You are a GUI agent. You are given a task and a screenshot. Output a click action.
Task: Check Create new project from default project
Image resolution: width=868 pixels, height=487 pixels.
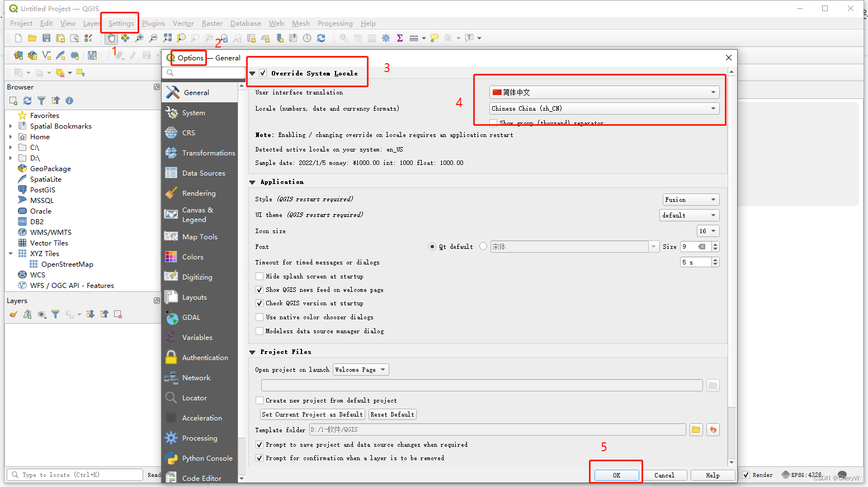coord(260,400)
